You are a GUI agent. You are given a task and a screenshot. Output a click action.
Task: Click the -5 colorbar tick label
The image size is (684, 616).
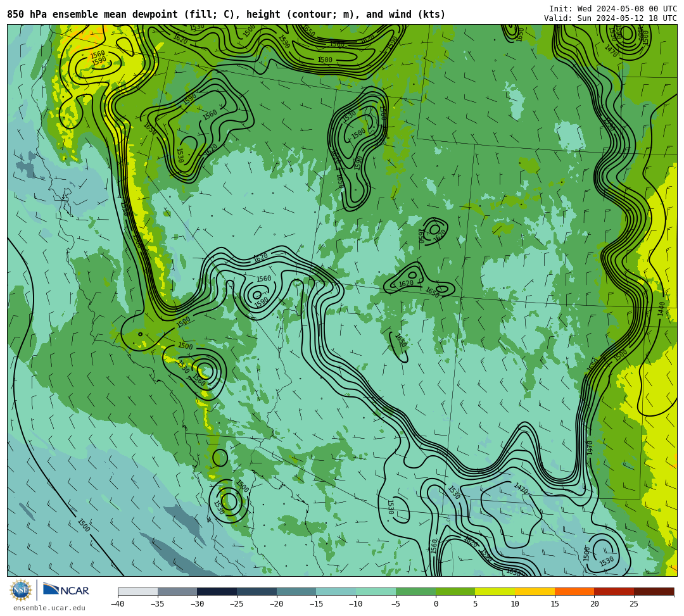[395, 604]
